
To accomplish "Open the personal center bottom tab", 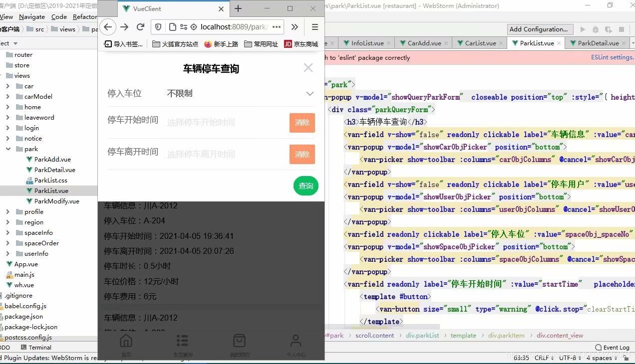I will pos(296,346).
